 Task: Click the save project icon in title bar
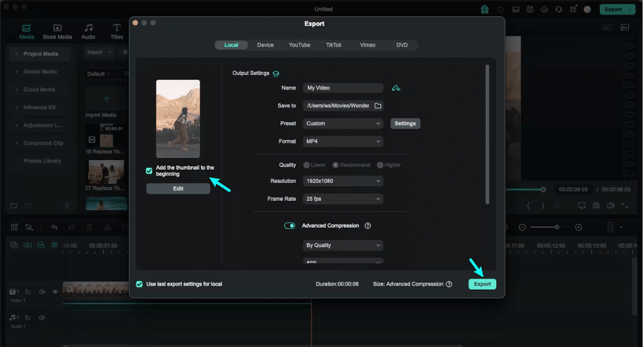(x=530, y=9)
